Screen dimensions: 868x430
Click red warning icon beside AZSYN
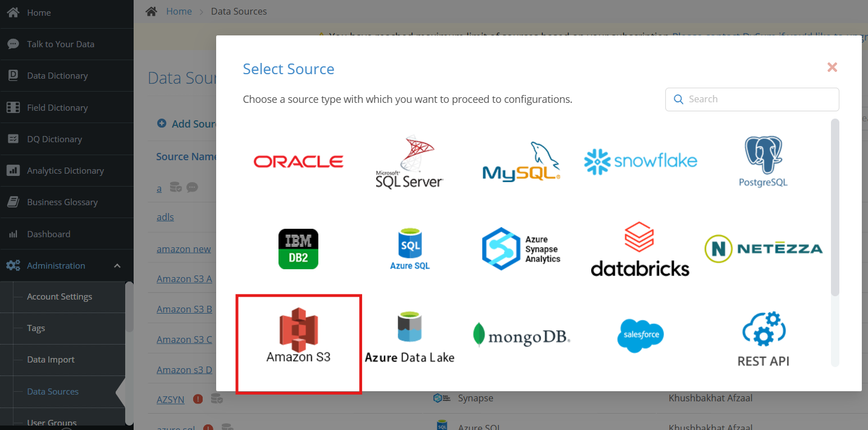[x=198, y=399]
